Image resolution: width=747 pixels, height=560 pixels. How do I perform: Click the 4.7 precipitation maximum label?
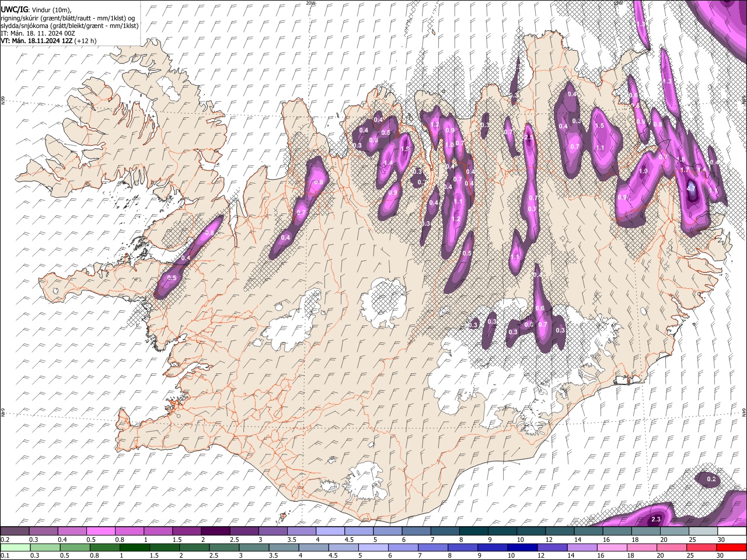[x=691, y=188]
